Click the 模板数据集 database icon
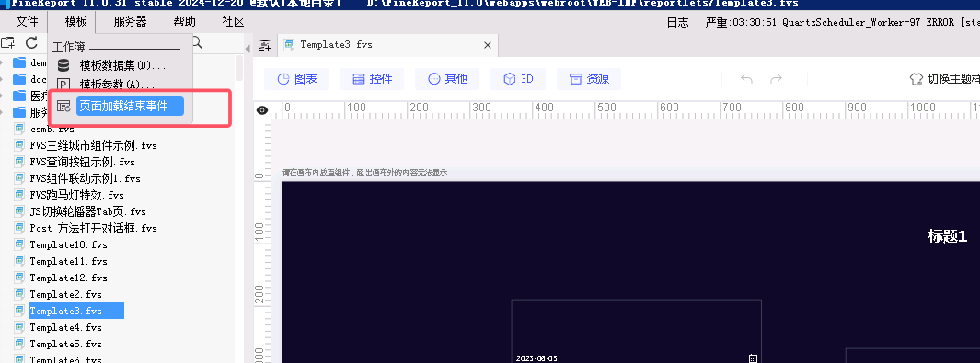Viewport: 980px width, 363px height. click(63, 65)
